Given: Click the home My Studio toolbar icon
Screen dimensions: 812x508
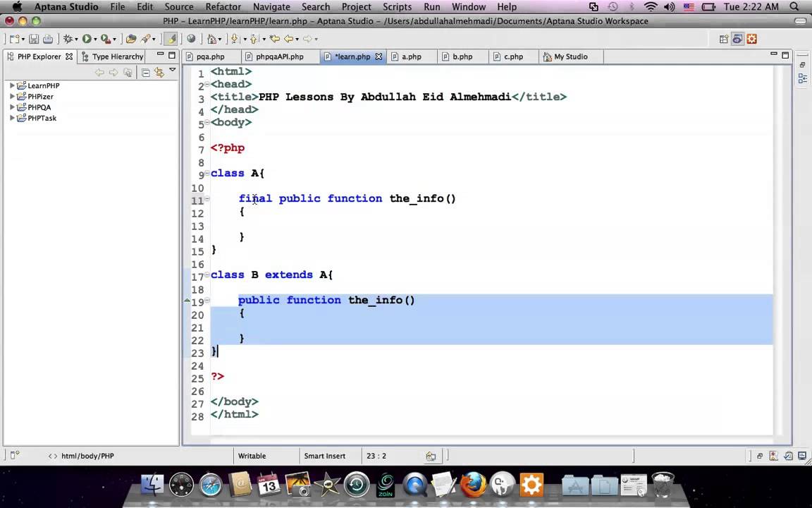Looking at the screenshot, I should click(211, 39).
